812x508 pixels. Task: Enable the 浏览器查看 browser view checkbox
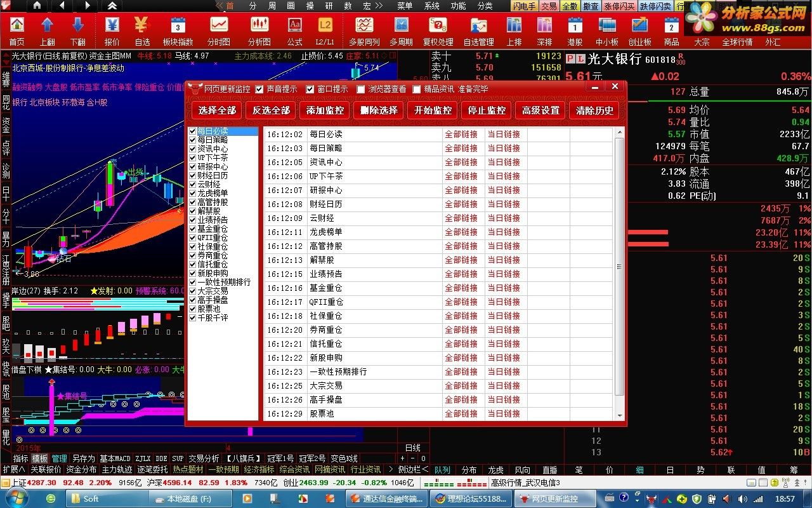click(x=361, y=90)
